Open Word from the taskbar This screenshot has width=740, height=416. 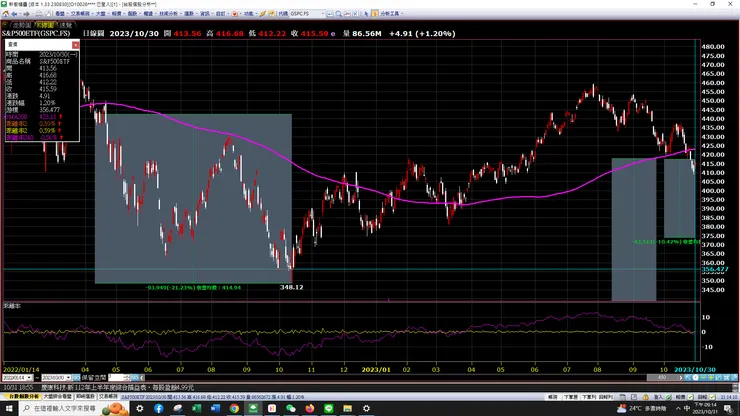tap(215, 408)
